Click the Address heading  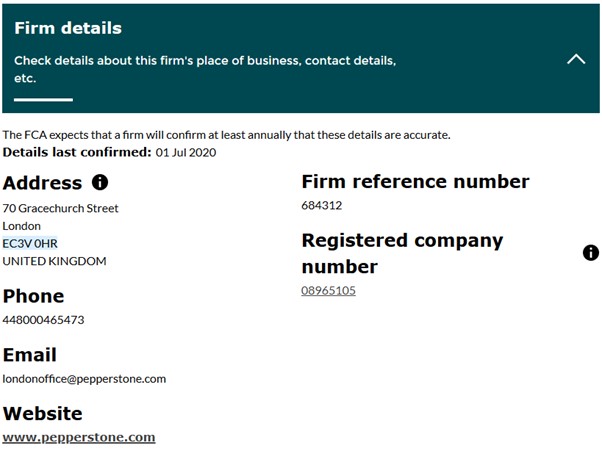point(43,183)
